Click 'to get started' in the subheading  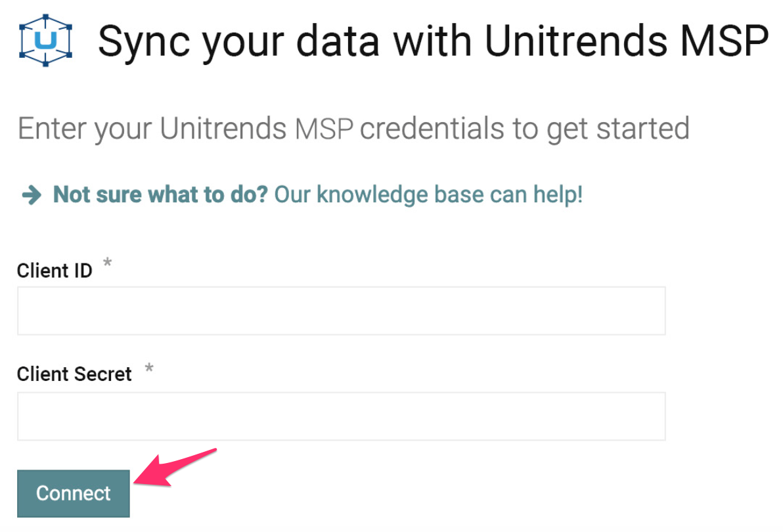[x=600, y=129]
